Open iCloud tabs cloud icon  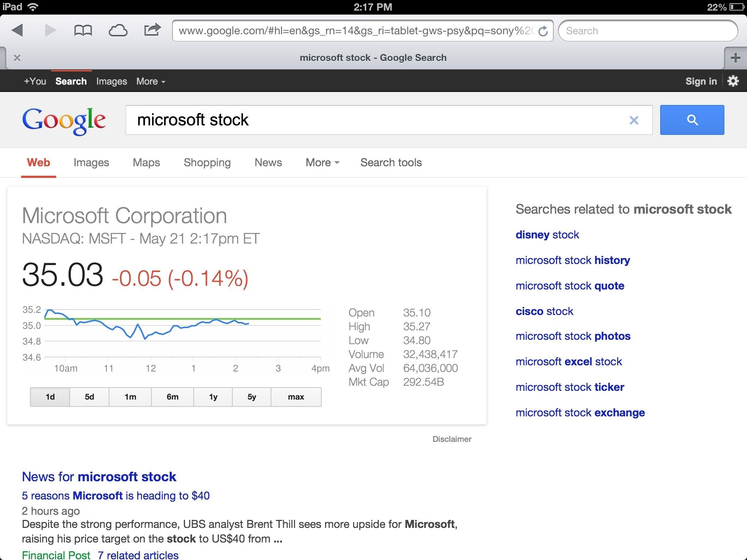pos(118,31)
